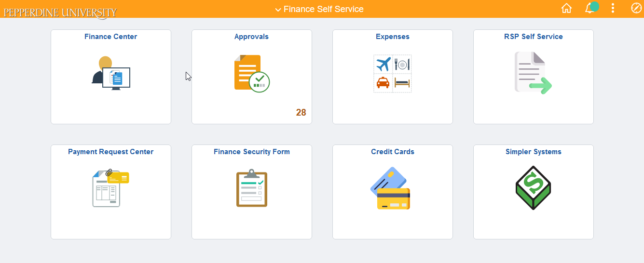Click the Approvals document checkmark icon
Viewport: 644px width, 263px height.
pyautogui.click(x=251, y=73)
